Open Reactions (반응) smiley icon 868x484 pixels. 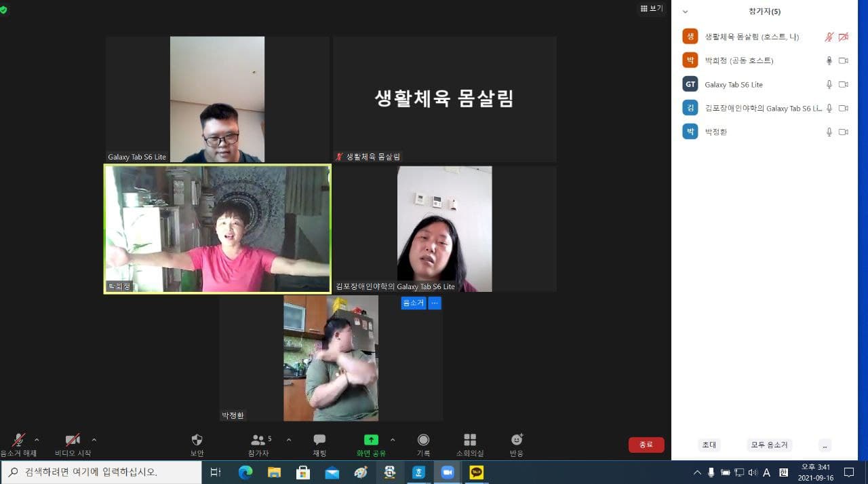517,440
